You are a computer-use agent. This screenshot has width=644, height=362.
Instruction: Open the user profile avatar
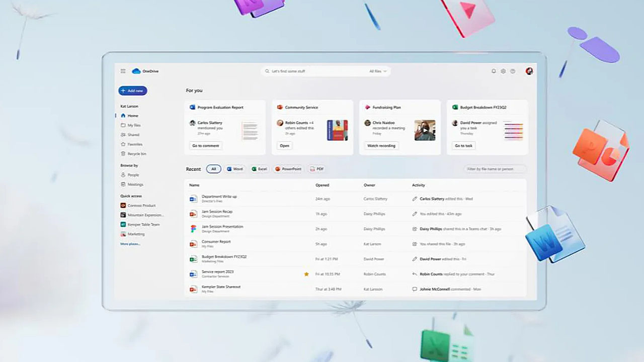click(529, 71)
